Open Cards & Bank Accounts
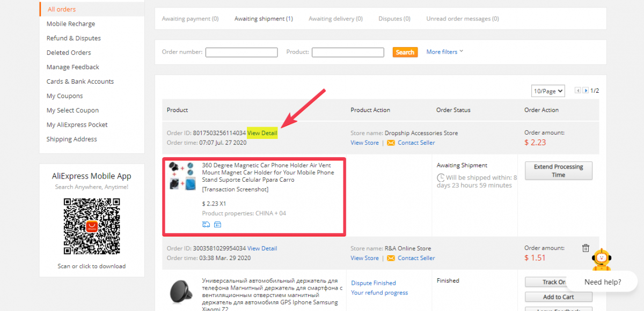This screenshot has width=644, height=311. pos(80,82)
